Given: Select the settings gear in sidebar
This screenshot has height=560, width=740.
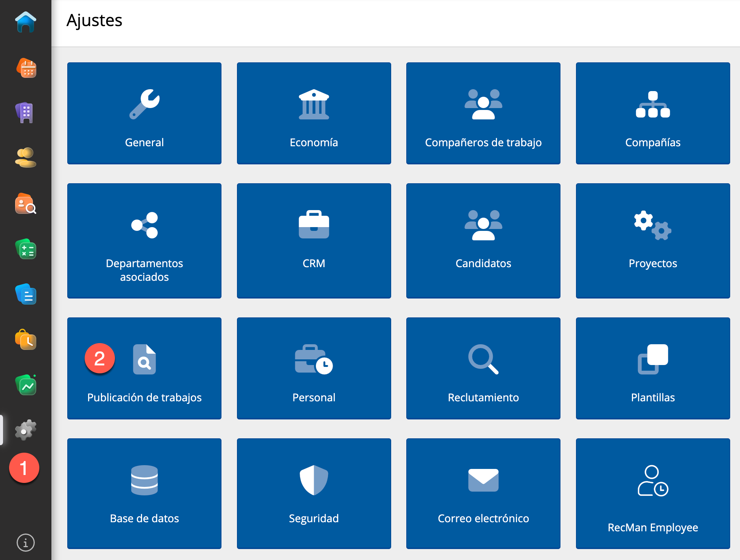Looking at the screenshot, I should (26, 430).
